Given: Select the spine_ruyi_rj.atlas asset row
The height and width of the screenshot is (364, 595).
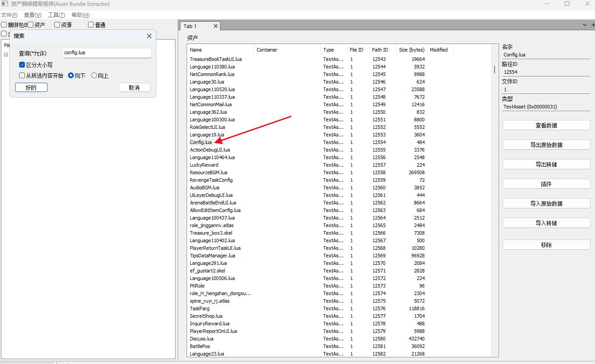Looking at the screenshot, I should pos(307,301).
